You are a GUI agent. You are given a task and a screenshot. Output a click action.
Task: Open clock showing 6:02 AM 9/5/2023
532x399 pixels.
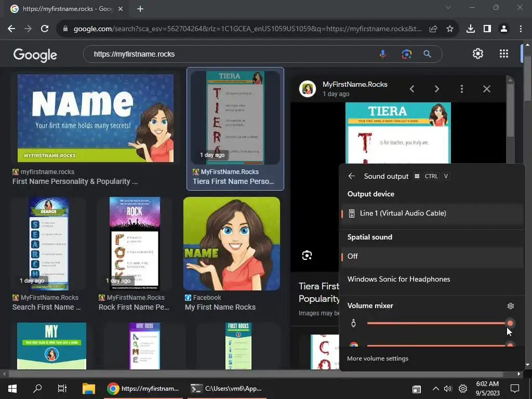(x=487, y=389)
